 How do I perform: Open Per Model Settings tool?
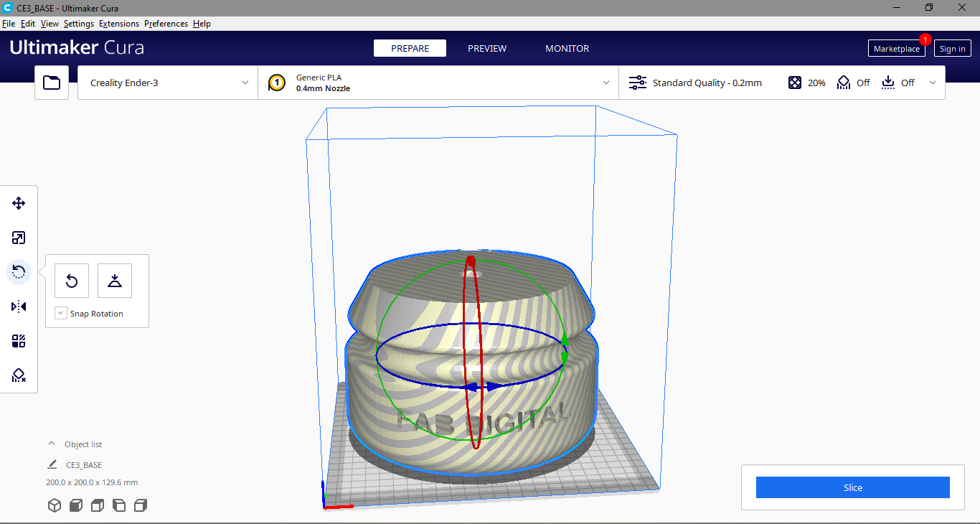click(19, 341)
